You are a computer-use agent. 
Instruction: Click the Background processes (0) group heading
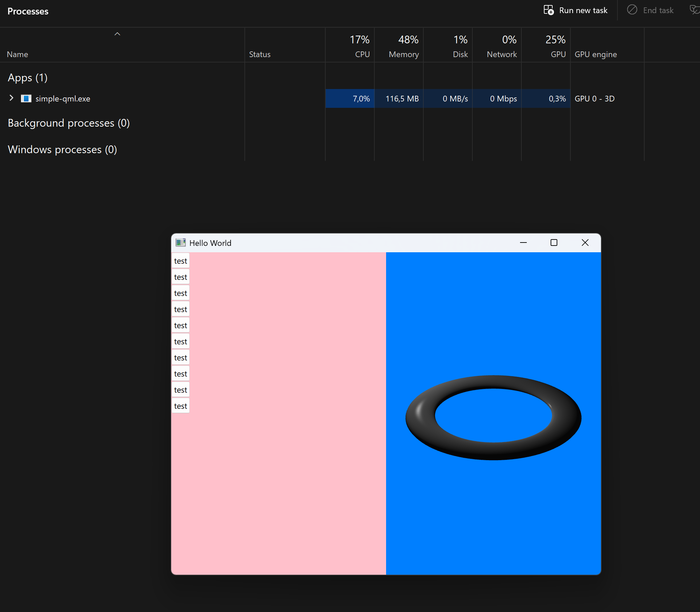coord(68,123)
